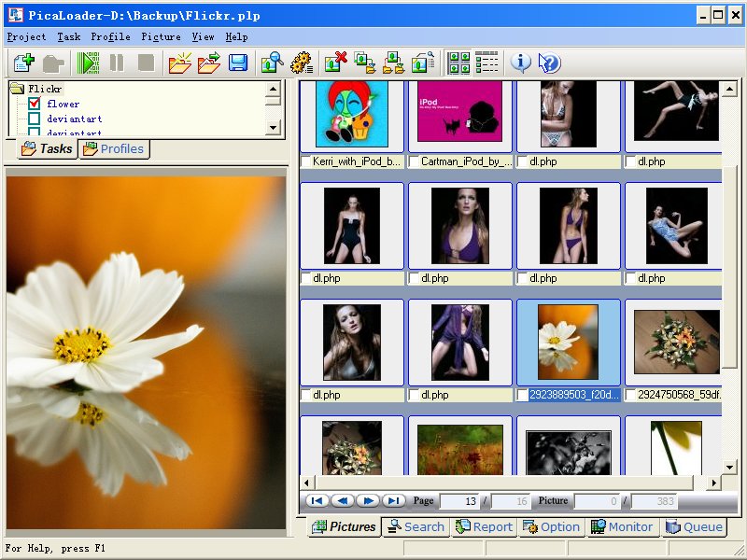Switch to thumbnail view mode icon

[459, 63]
